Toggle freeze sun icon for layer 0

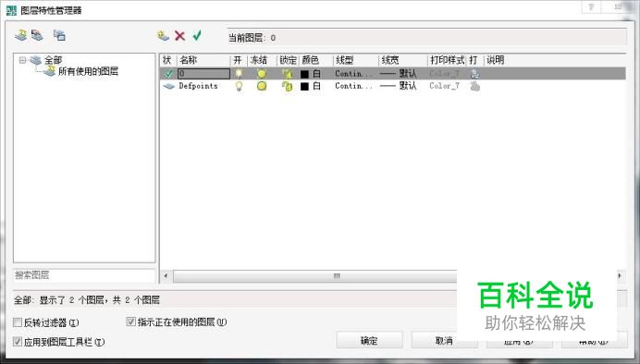tap(262, 74)
